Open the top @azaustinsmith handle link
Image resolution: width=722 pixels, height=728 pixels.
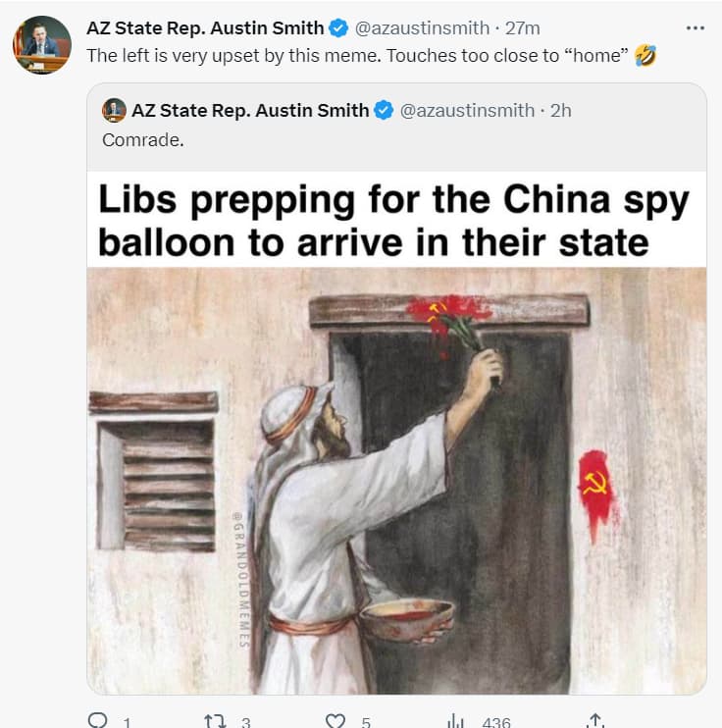(422, 28)
